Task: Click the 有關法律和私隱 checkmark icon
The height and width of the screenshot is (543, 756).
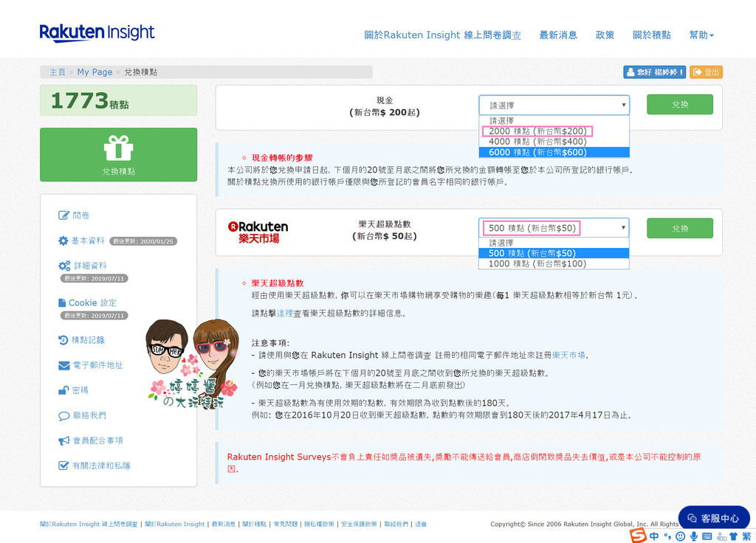Action: pyautogui.click(x=63, y=466)
